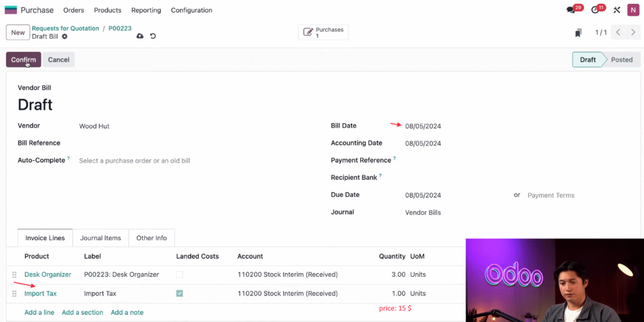Switch to the Journal Items tab
Viewport: 644px width, 322px height.
point(101,238)
